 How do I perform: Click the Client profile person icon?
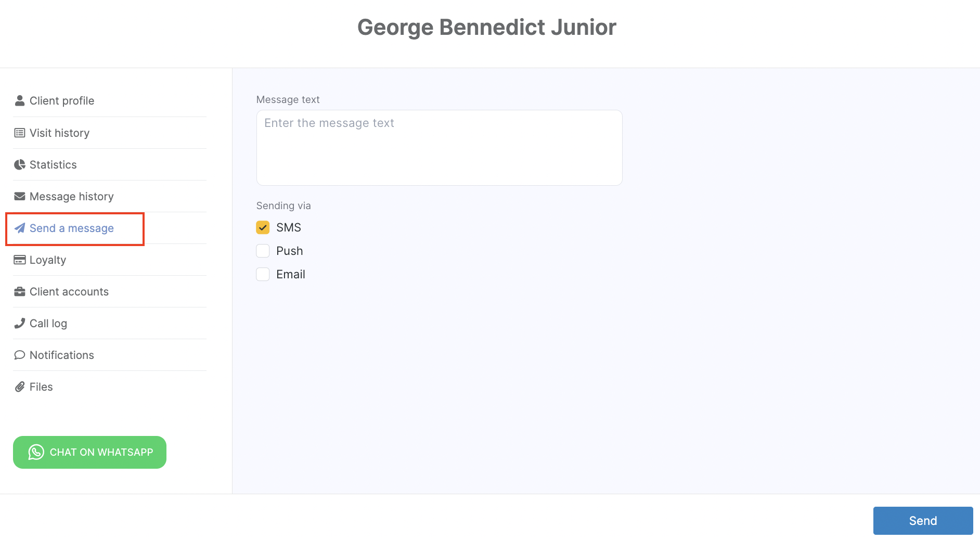tap(20, 101)
